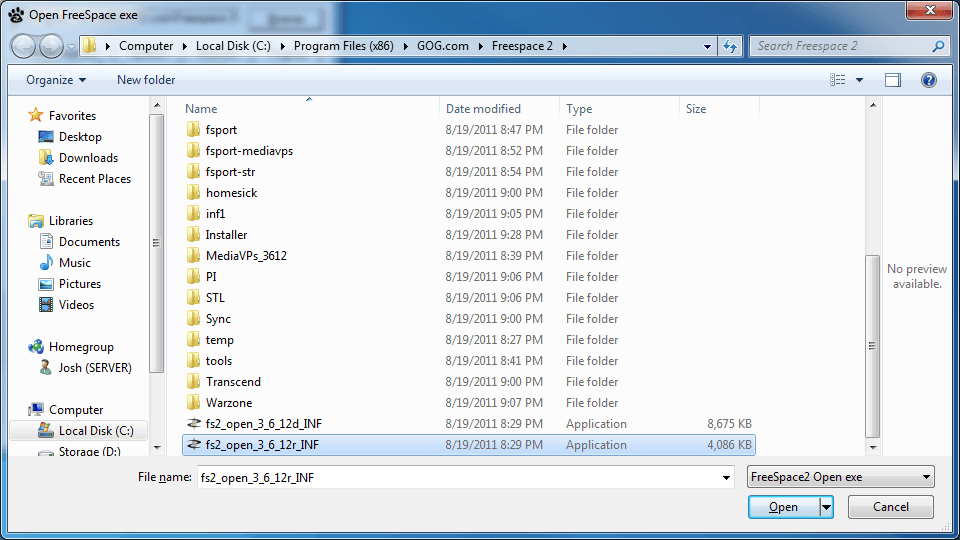The height and width of the screenshot is (540, 960).
Task: Expand the arrow after GOG.com breadcrumb
Action: pos(480,46)
